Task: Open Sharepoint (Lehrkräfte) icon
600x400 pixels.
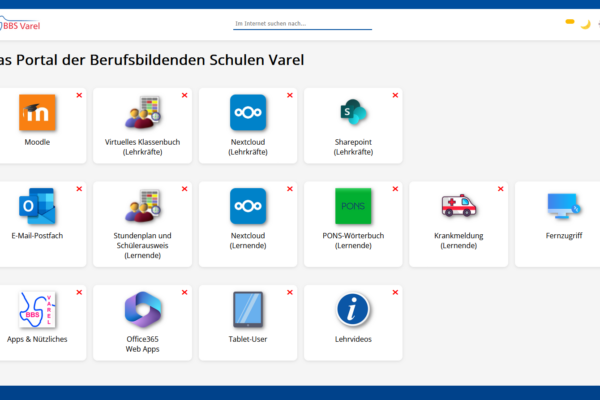Action: [353, 112]
